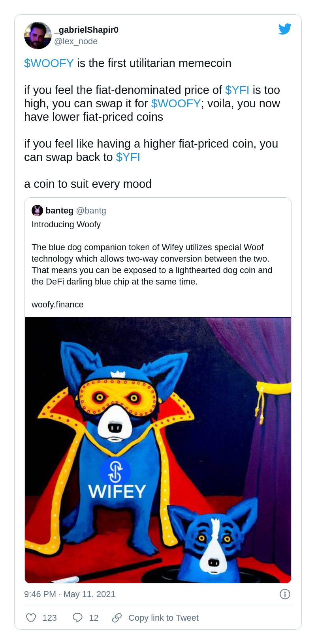This screenshot has width=316, height=644.
Task: Click the banteg display name
Action: click(x=59, y=211)
